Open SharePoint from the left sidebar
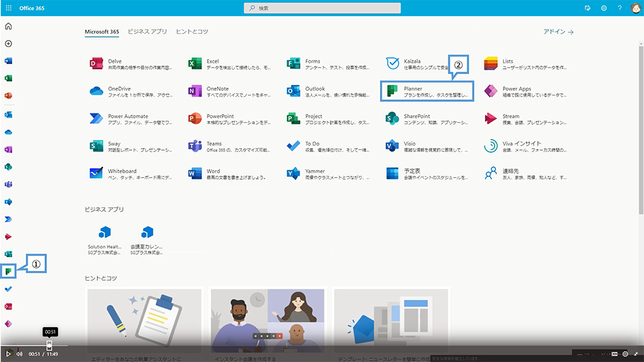 pyautogui.click(x=8, y=167)
